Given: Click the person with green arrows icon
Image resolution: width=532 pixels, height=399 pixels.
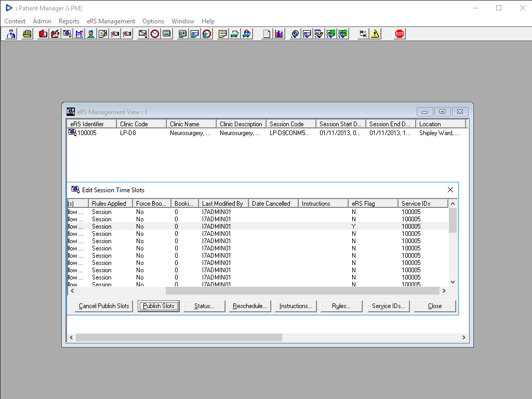Looking at the screenshot, I should pos(343,34).
